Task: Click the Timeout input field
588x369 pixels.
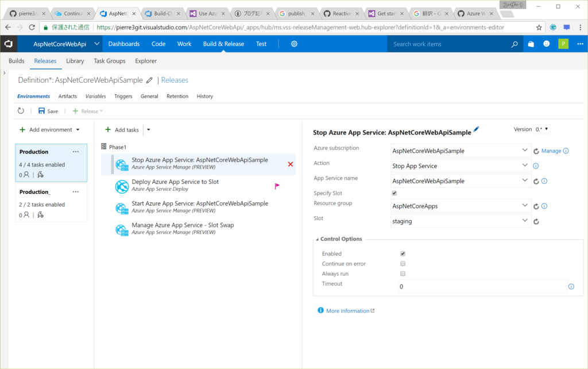Action: click(x=482, y=286)
